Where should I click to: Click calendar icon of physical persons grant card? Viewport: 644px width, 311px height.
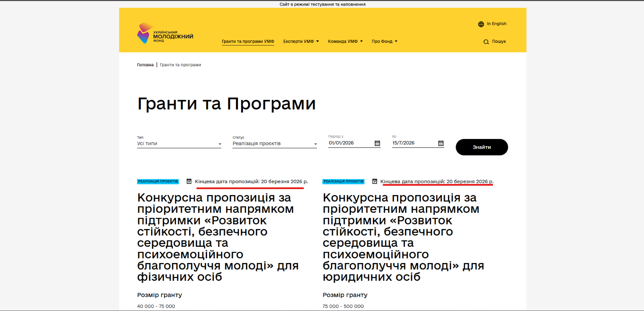[189, 181]
